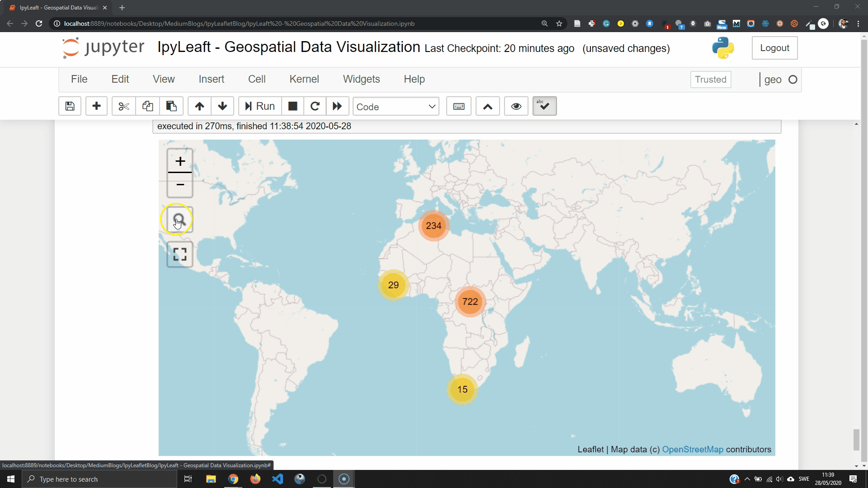Move selected cell up

coord(199,106)
